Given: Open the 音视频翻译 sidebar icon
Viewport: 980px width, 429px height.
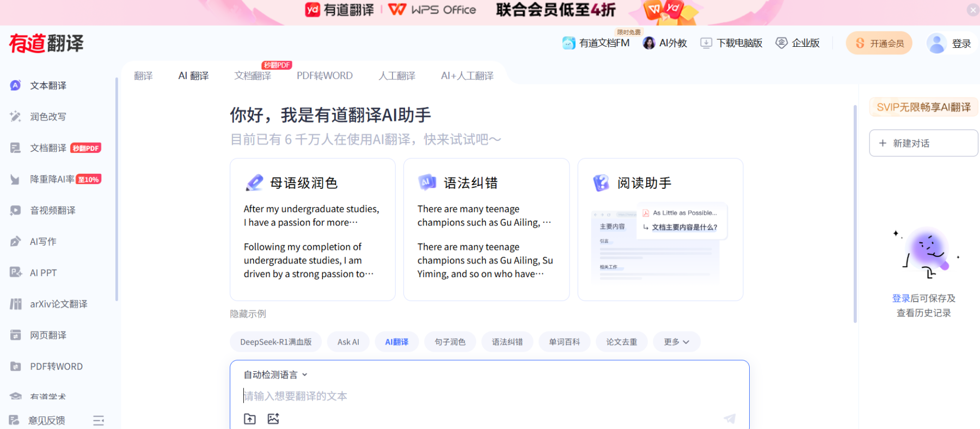Looking at the screenshot, I should pos(15,210).
